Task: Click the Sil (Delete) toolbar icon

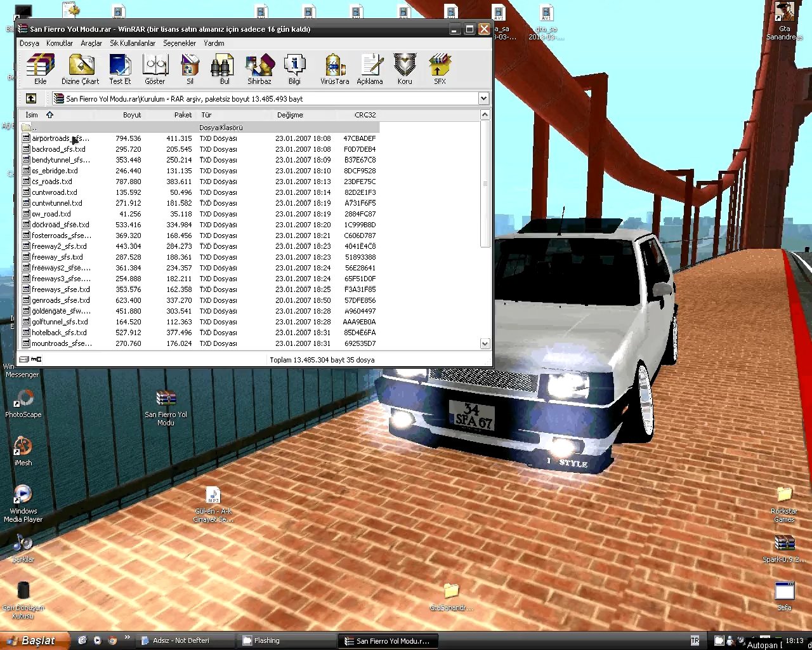Action: (x=190, y=69)
